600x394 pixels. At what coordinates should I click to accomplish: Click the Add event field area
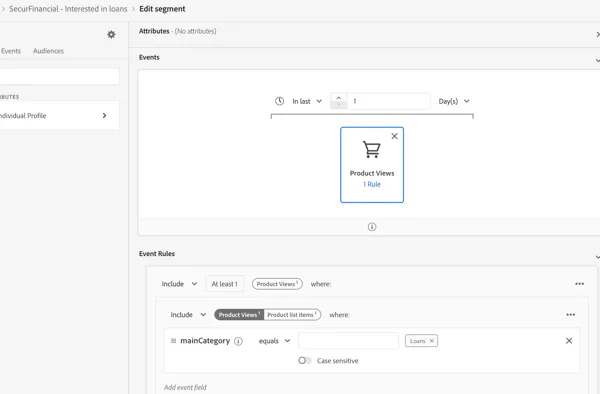click(x=185, y=387)
